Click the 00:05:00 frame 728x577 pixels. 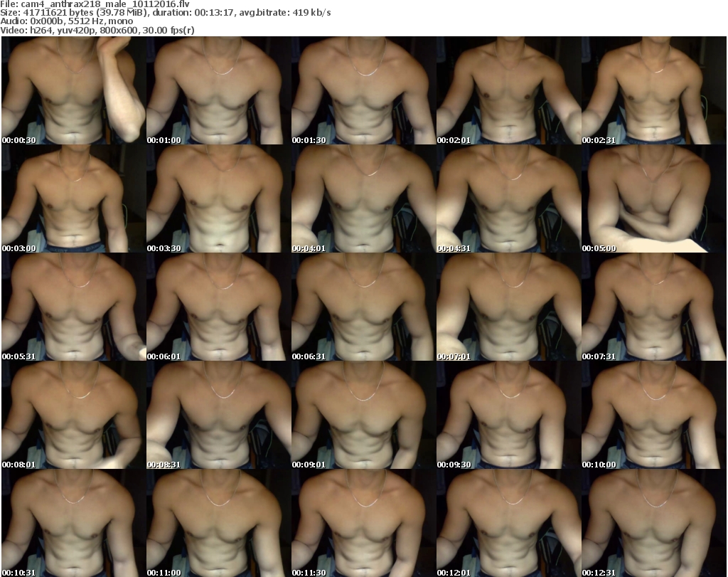(654, 198)
